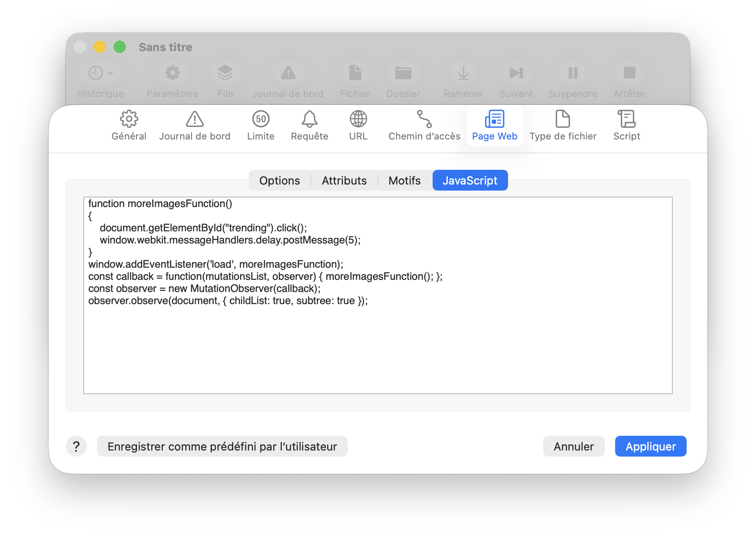
Task: Open help with the question mark button
Action: coord(76,447)
